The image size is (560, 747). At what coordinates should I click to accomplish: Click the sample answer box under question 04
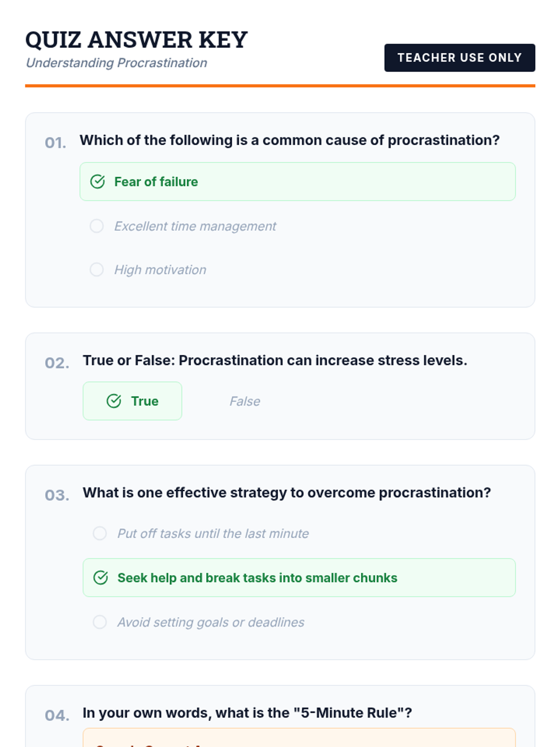299,739
